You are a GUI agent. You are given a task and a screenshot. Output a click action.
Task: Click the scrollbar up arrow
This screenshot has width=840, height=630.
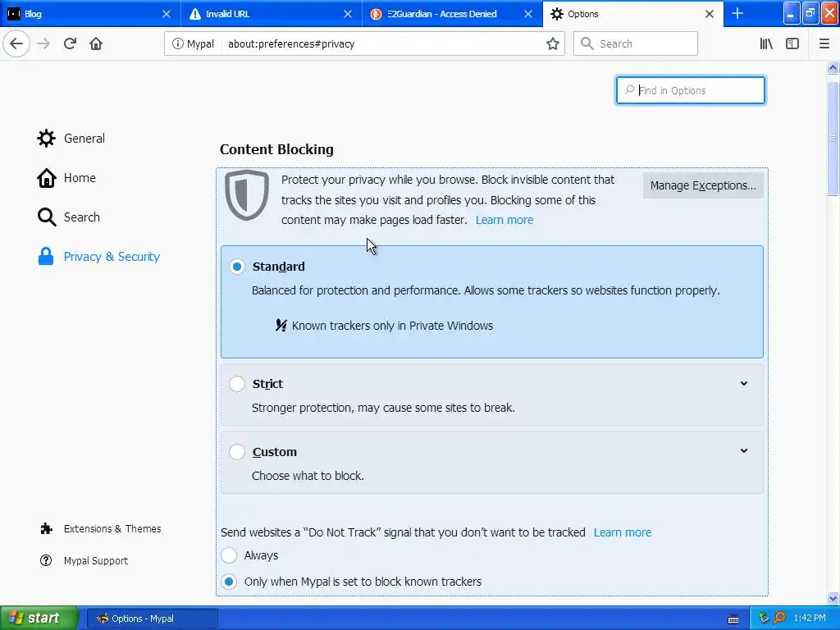click(x=833, y=67)
